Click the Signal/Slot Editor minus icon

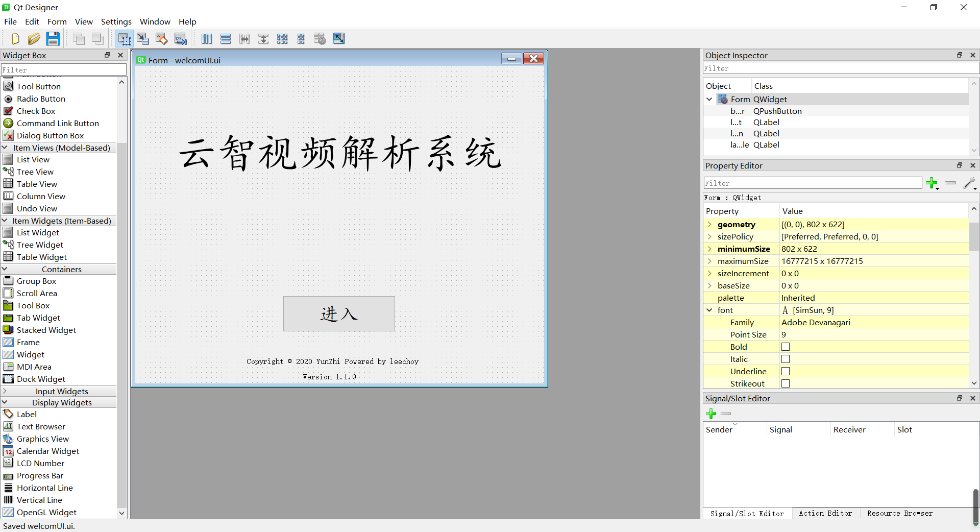[x=726, y=414]
